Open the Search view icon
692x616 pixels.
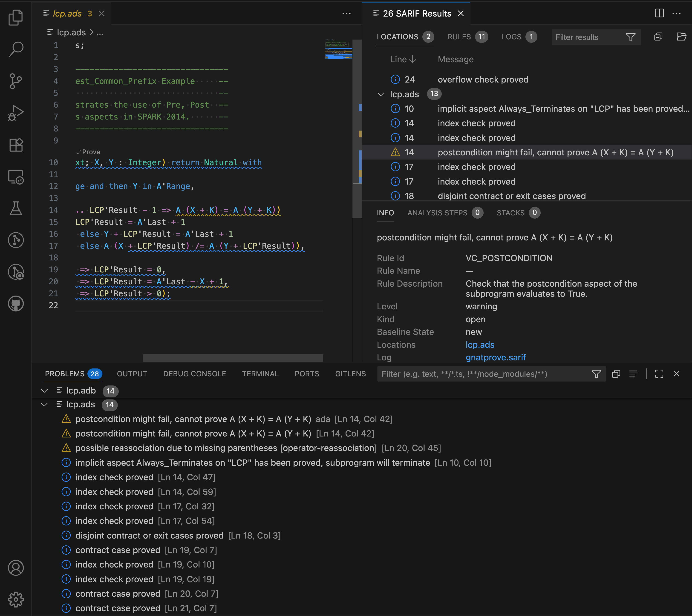(x=16, y=49)
